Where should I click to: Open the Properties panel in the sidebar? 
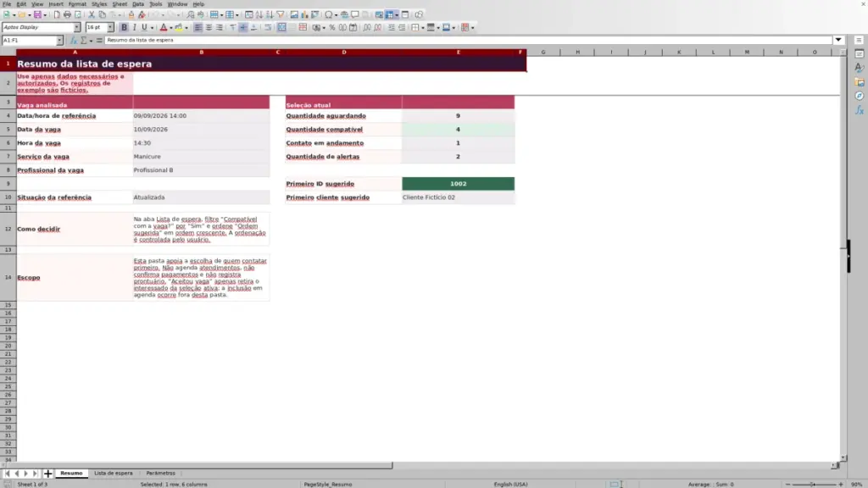tap(860, 53)
